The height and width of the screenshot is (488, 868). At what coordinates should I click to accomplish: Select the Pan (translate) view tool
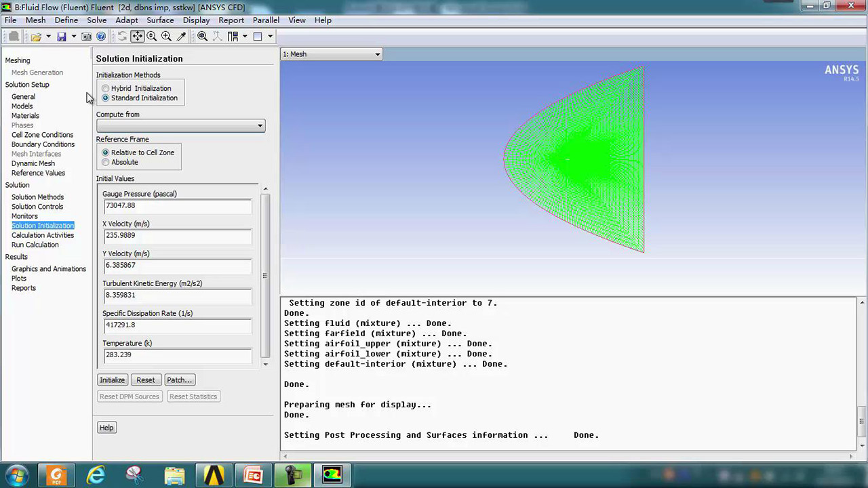coord(137,37)
